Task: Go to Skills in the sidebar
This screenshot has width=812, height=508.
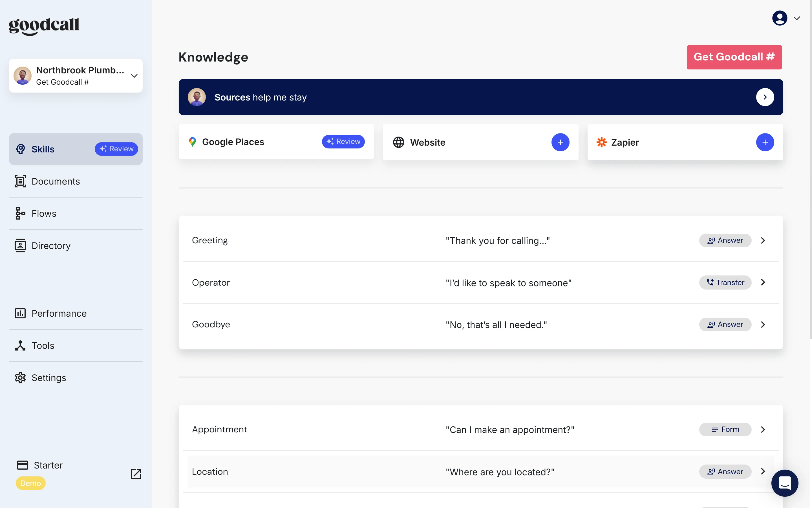Action: coord(76,149)
